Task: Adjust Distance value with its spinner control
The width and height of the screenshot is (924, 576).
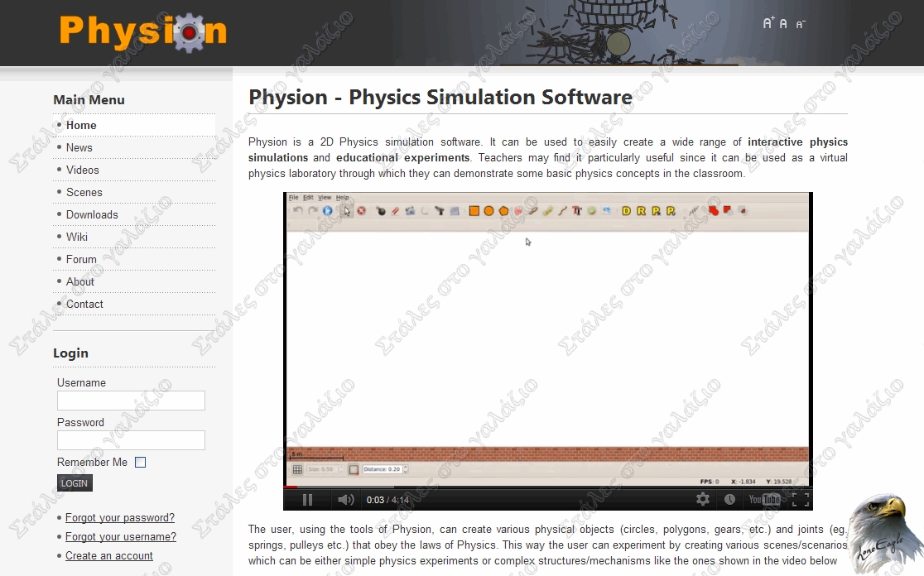Action: click(405, 468)
